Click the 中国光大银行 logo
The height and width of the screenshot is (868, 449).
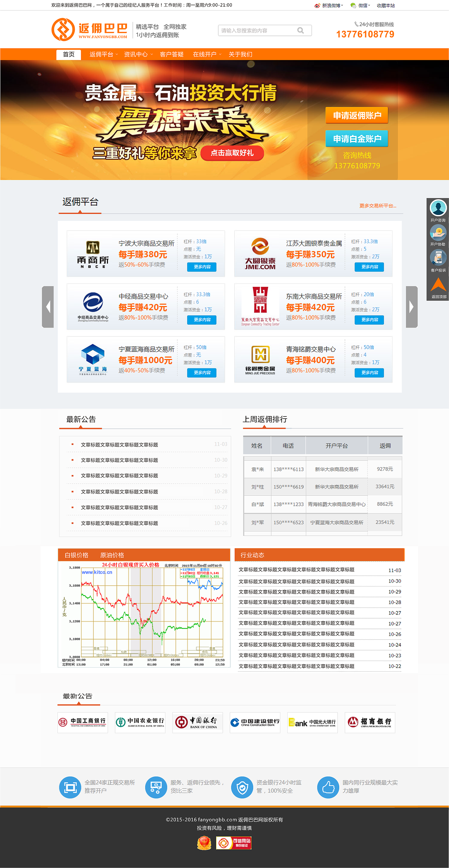[x=313, y=723]
